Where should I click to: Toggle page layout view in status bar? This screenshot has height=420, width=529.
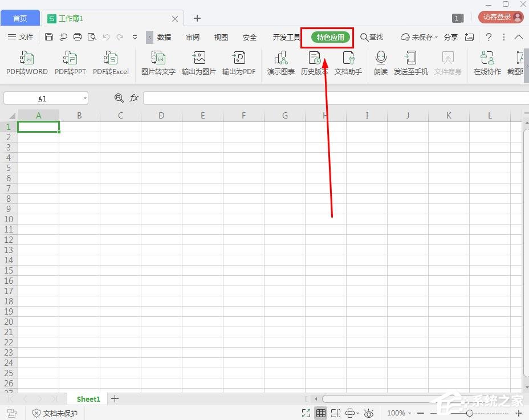(x=336, y=413)
